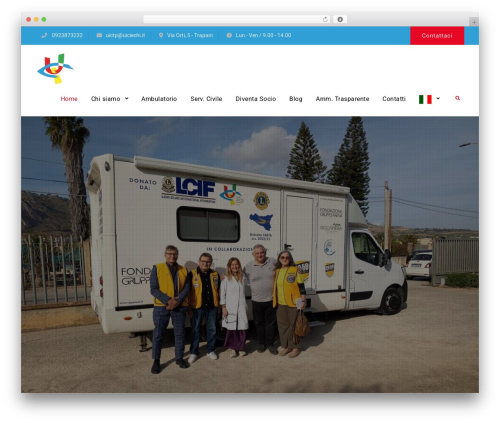Click the envelope email icon

click(x=99, y=35)
